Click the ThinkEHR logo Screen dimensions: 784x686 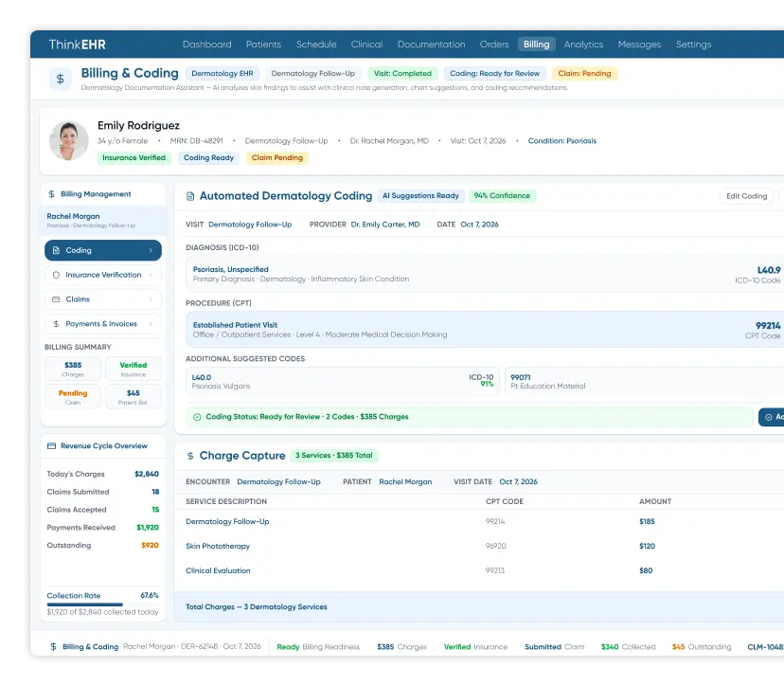coord(77,45)
